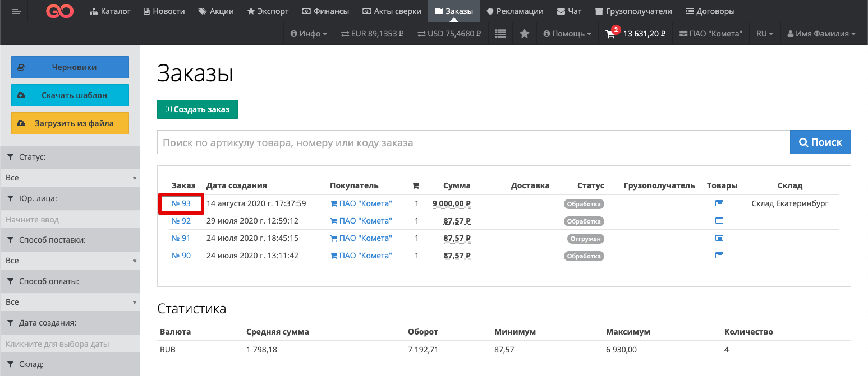Screen dimensions: 868x376
Task: Click the Дата создания date picker field
Action: coord(70,344)
